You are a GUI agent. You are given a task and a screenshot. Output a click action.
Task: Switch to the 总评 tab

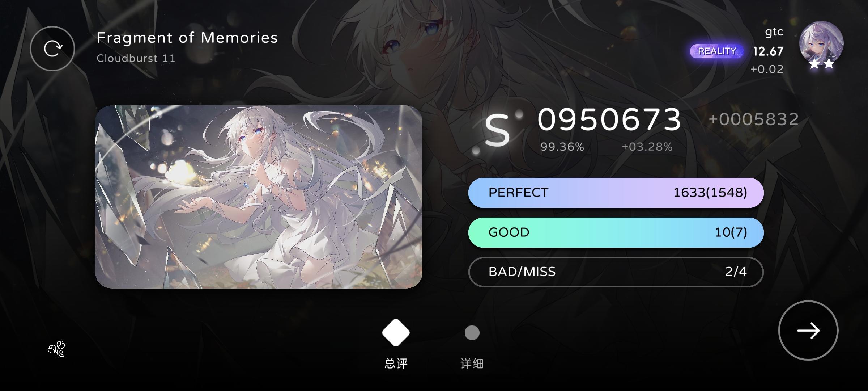pos(396,363)
